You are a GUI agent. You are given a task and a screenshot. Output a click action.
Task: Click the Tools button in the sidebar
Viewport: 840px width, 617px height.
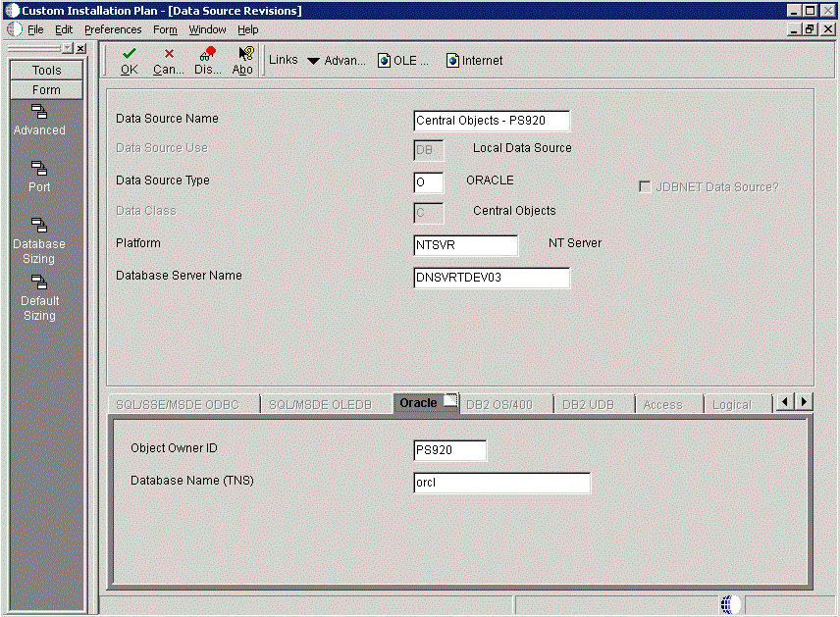46,71
